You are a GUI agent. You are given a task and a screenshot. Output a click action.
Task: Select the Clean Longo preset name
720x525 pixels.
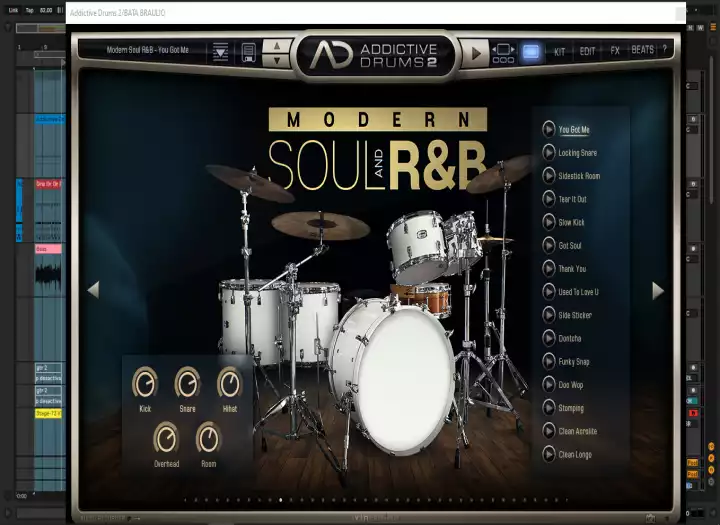tap(575, 455)
